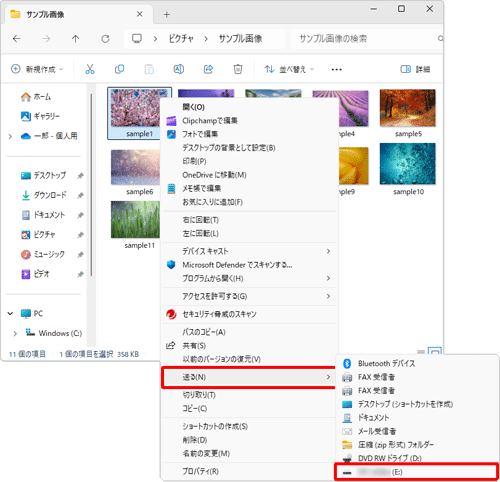The height and width of the screenshot is (482, 500).
Task: Send to the (E:) removable drive
Action: [417, 472]
